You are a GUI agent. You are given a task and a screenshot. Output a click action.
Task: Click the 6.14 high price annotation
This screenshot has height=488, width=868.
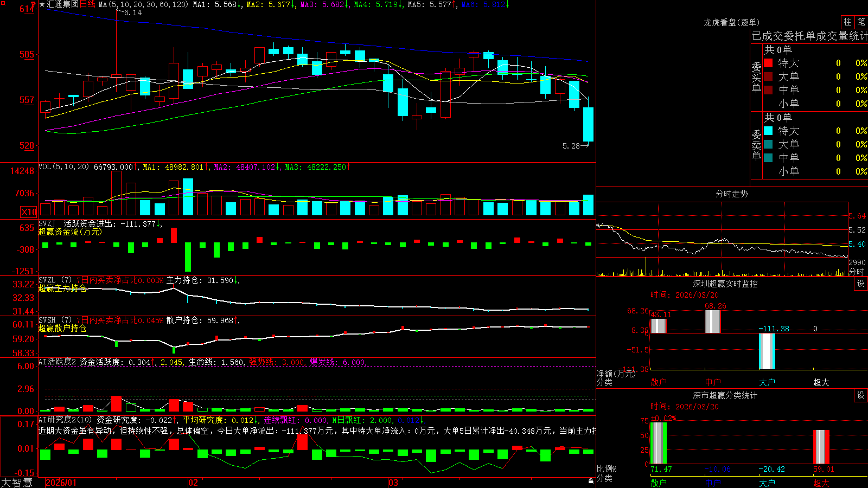click(132, 12)
